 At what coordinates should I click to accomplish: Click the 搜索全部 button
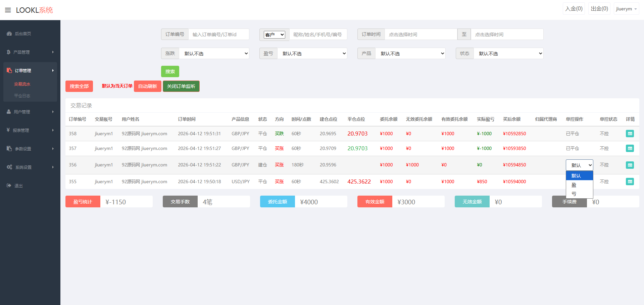(79, 86)
